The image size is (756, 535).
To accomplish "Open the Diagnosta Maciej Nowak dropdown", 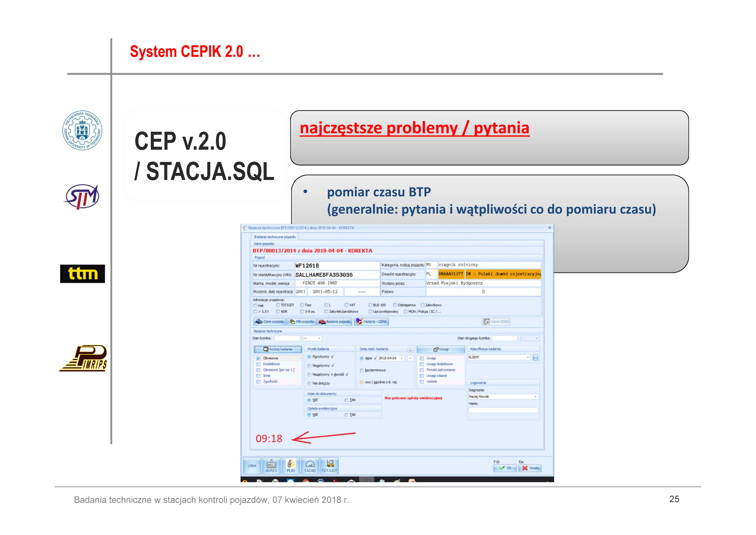I will point(535,396).
